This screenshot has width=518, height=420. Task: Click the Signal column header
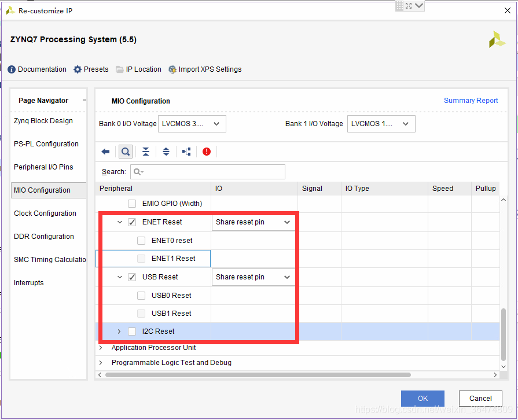point(319,189)
